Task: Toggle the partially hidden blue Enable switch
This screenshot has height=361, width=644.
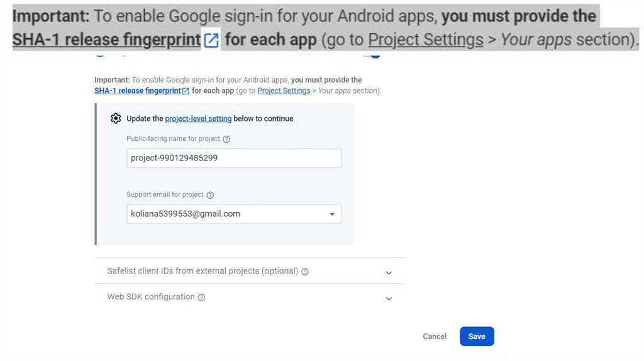Action: (374, 54)
